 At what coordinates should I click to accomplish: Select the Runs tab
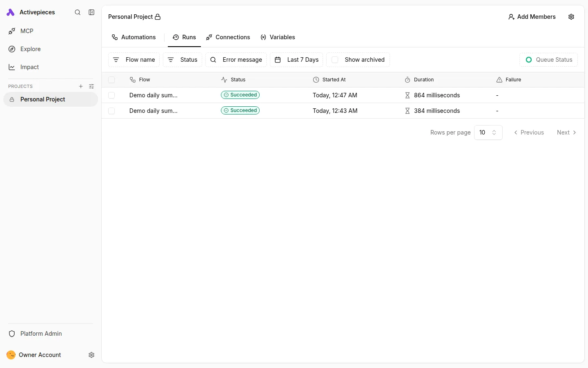click(x=184, y=37)
